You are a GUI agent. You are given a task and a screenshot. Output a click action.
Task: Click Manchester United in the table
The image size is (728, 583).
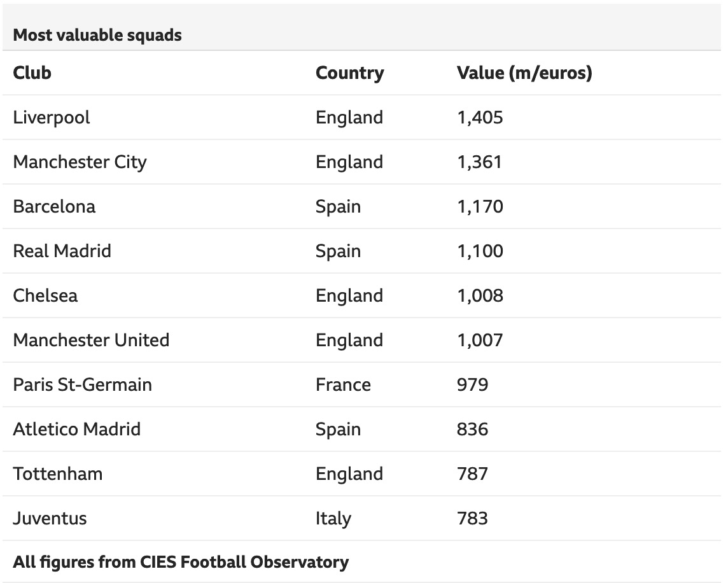[x=91, y=340]
